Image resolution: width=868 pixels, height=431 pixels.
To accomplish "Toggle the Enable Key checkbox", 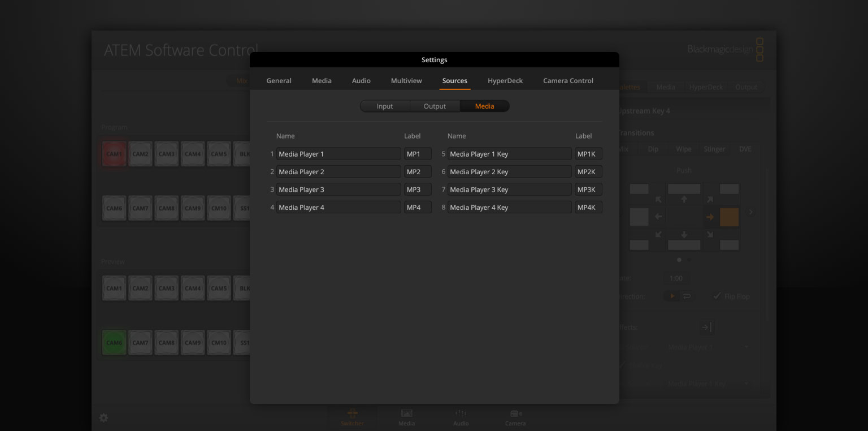I will (623, 365).
